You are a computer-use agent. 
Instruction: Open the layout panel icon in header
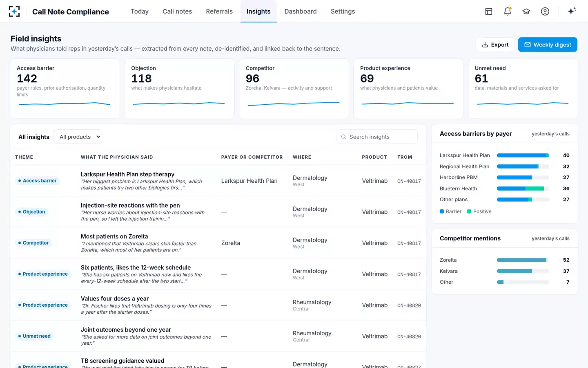click(489, 11)
